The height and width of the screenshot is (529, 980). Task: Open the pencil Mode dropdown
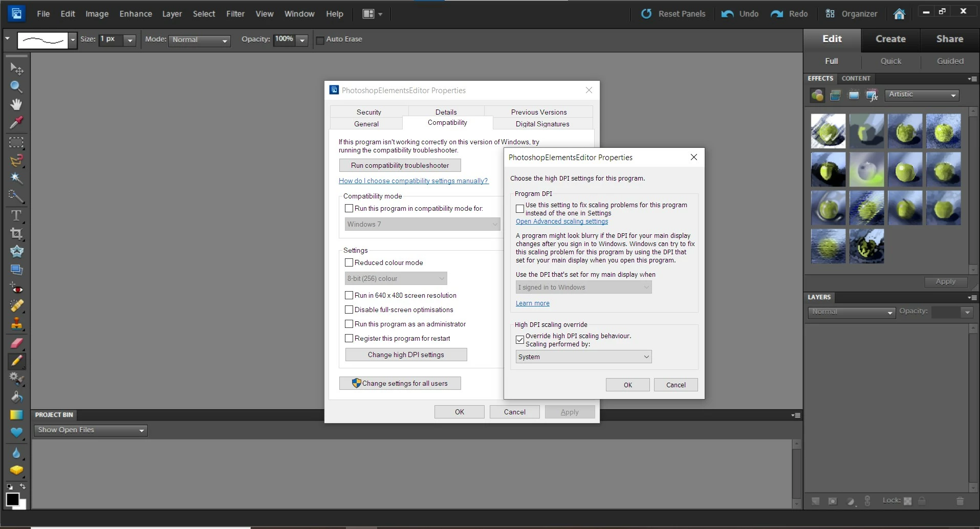200,40
